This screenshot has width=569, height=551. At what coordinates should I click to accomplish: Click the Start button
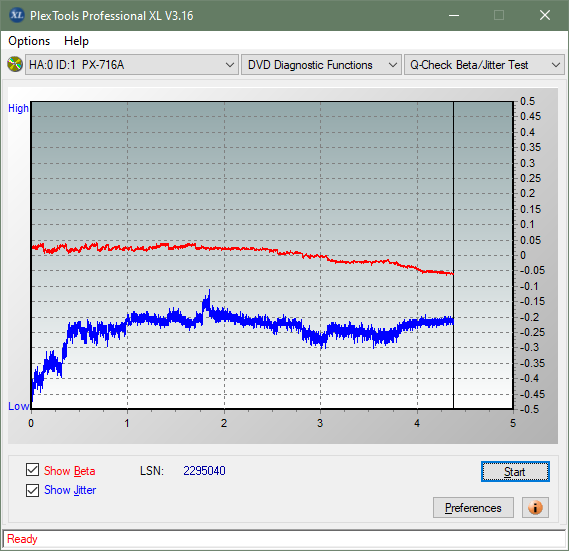point(515,472)
